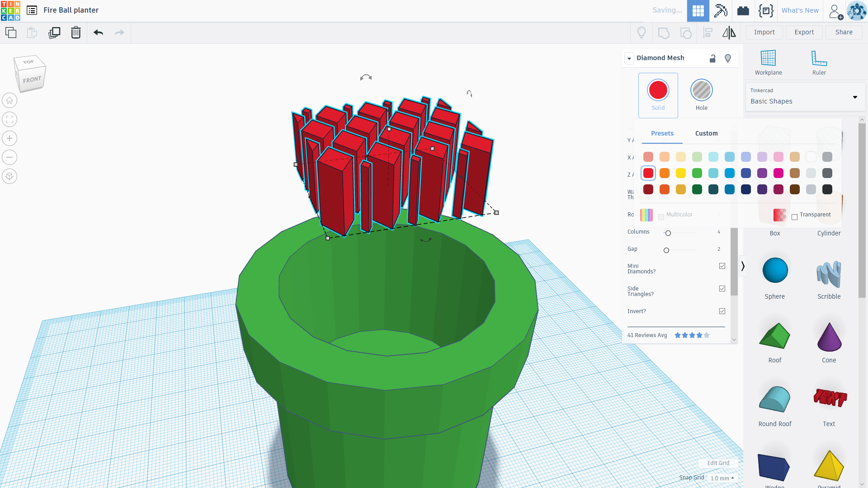Image resolution: width=868 pixels, height=488 pixels.
Task: Open the Bricks mode icon
Action: click(x=743, y=10)
